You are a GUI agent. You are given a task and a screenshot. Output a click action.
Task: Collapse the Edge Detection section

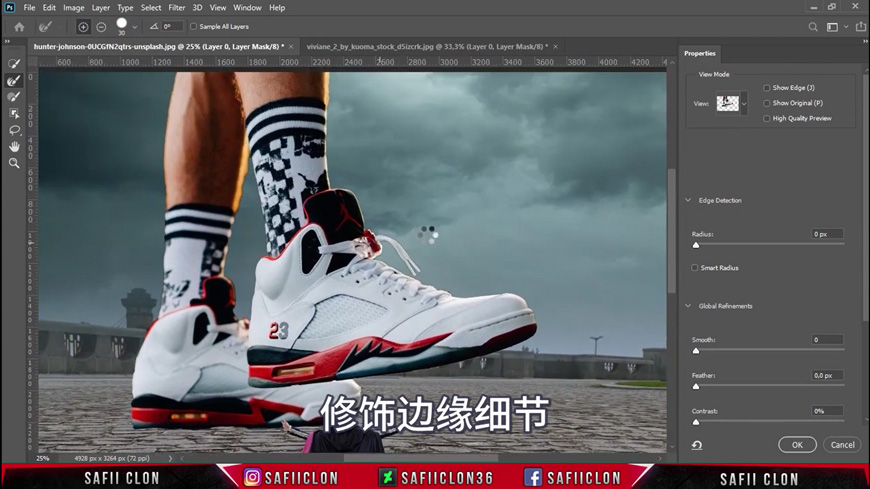click(688, 200)
